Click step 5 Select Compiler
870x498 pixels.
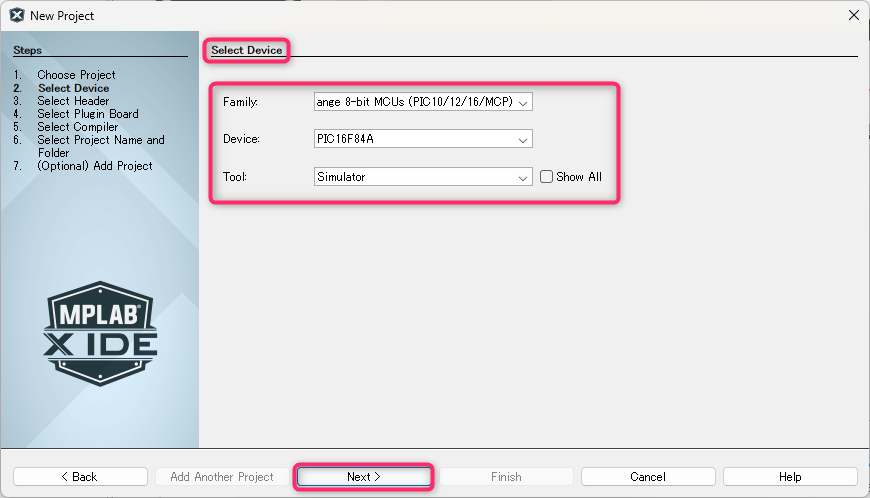(x=78, y=127)
